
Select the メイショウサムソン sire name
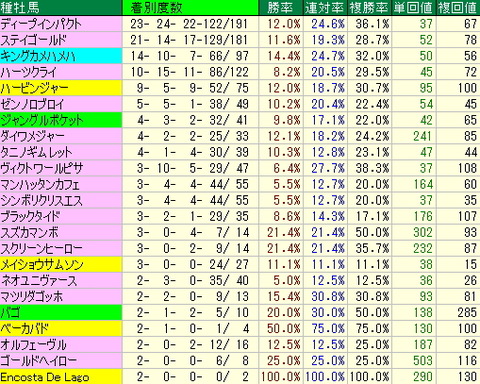pos(42,264)
